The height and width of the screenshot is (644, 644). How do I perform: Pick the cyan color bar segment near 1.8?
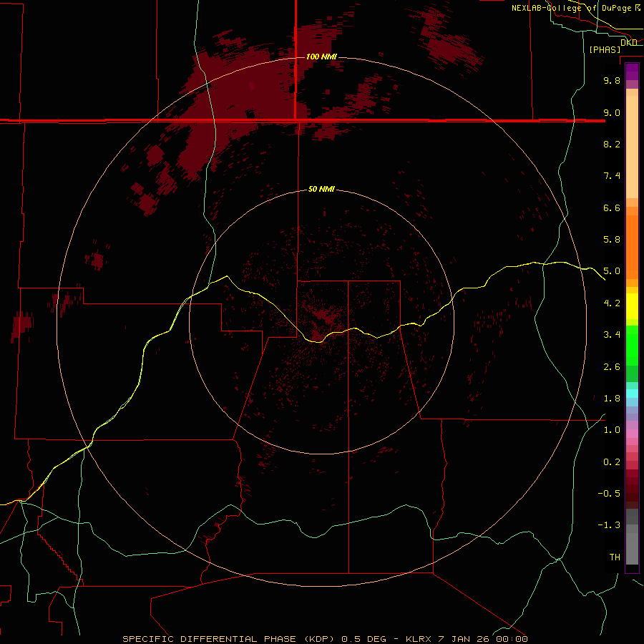(x=632, y=394)
